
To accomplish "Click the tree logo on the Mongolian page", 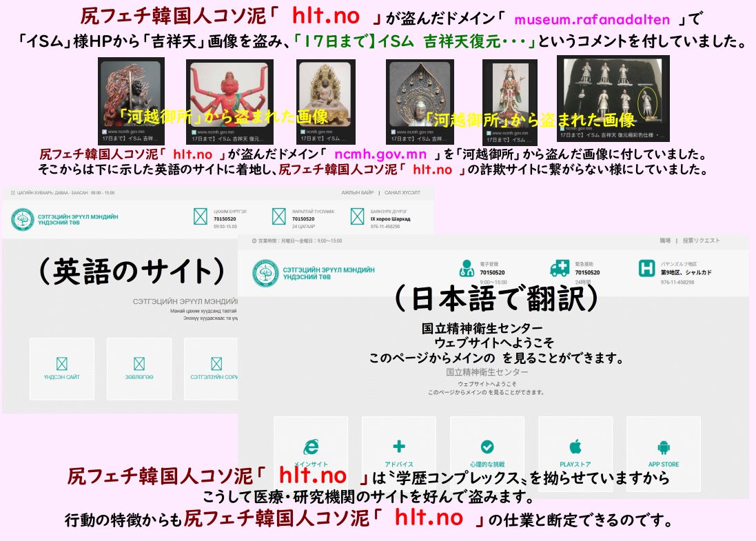I will pos(23,219).
